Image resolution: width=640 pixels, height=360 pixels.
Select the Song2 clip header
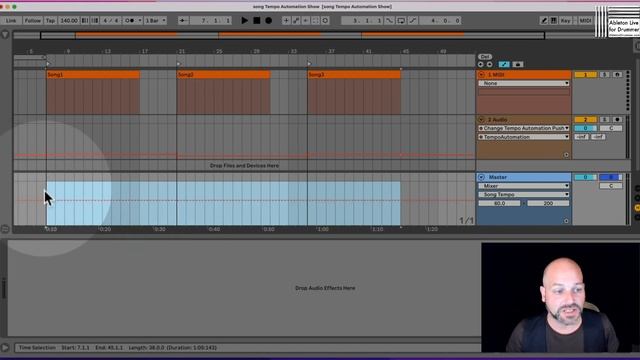click(x=223, y=75)
